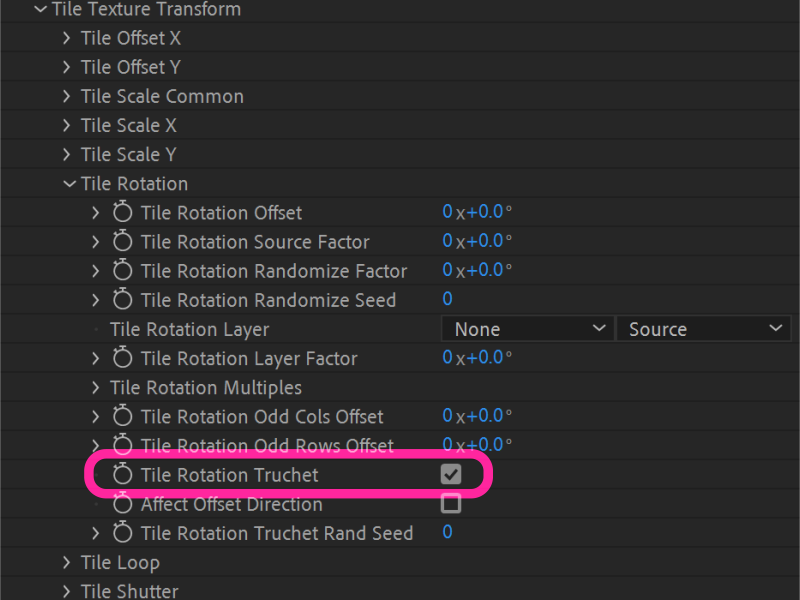Expand the Tile Shutter group

click(x=66, y=590)
